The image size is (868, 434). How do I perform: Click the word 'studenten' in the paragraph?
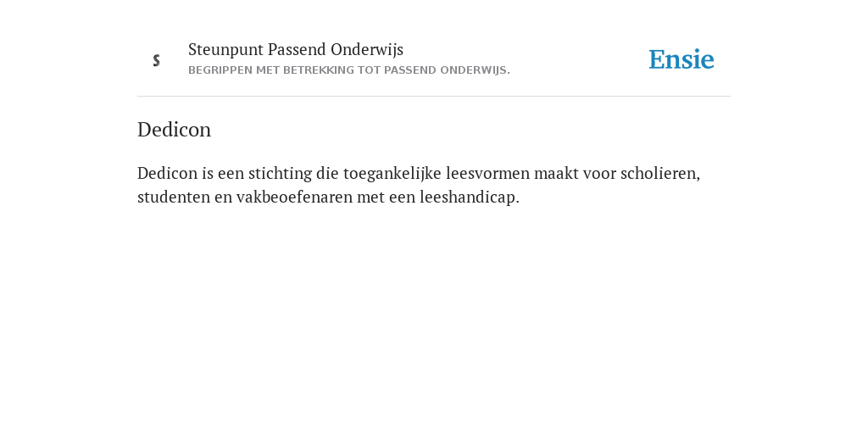tap(174, 197)
